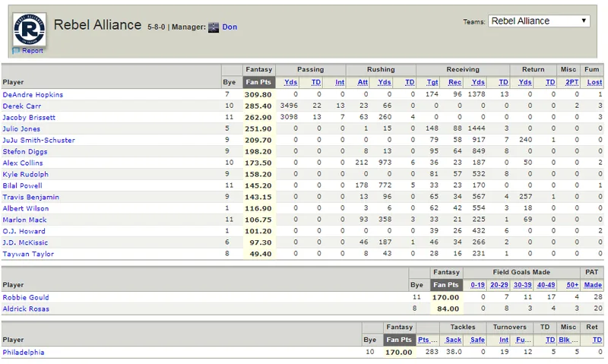Open Robbie Gould kicker page
Screen dimensions: 608x364
click(x=26, y=297)
